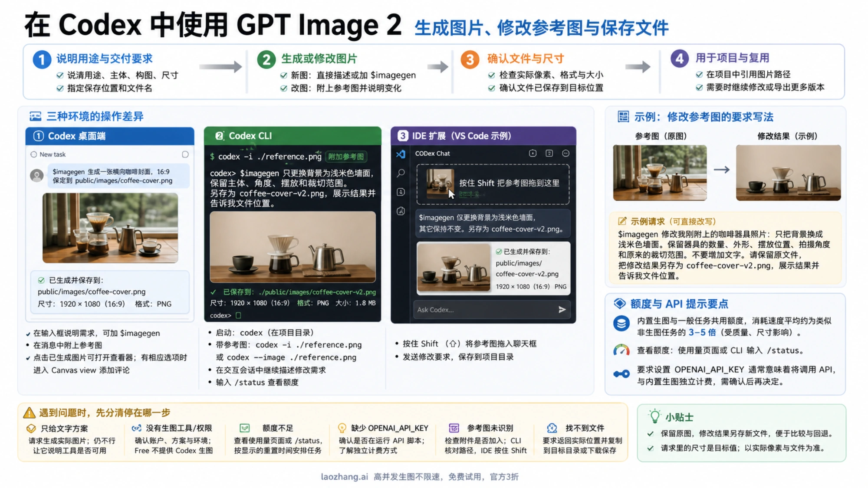Open the coffee image in Codex CLI panel
This screenshot has width=868, height=488.
(293, 247)
